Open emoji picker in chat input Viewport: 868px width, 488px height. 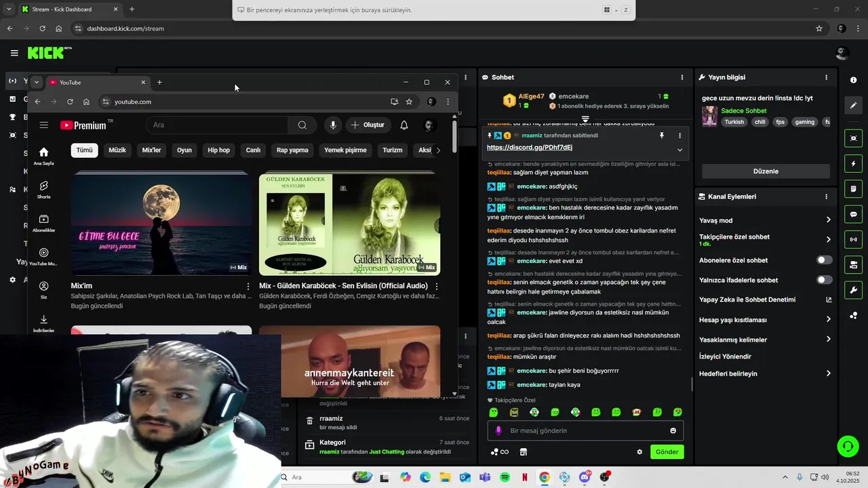[x=673, y=430]
